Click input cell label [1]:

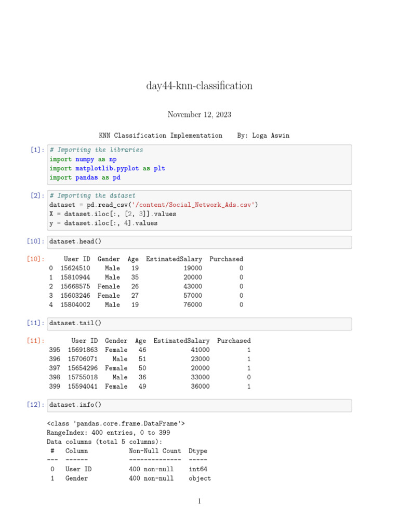point(37,150)
